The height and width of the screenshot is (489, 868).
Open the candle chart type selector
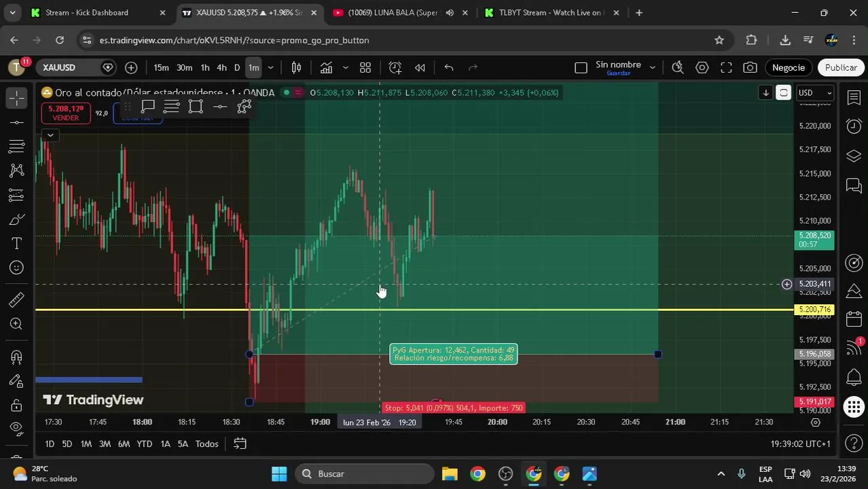pos(296,67)
